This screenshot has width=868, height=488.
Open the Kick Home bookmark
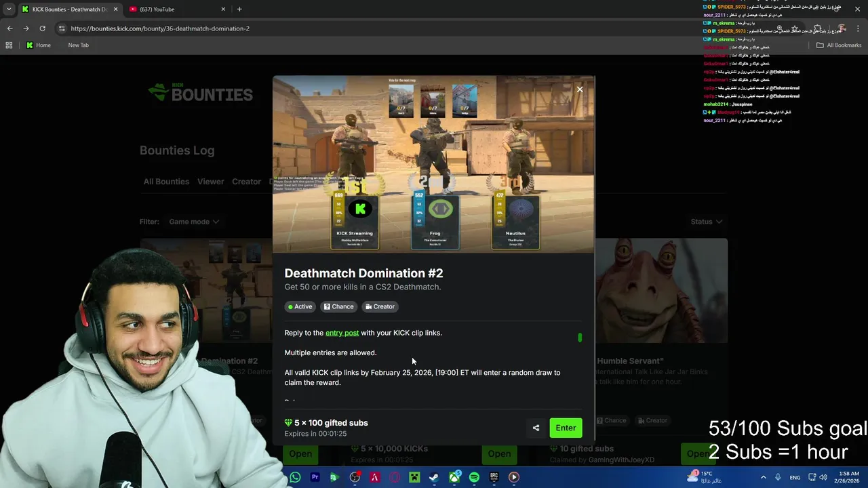coord(38,45)
